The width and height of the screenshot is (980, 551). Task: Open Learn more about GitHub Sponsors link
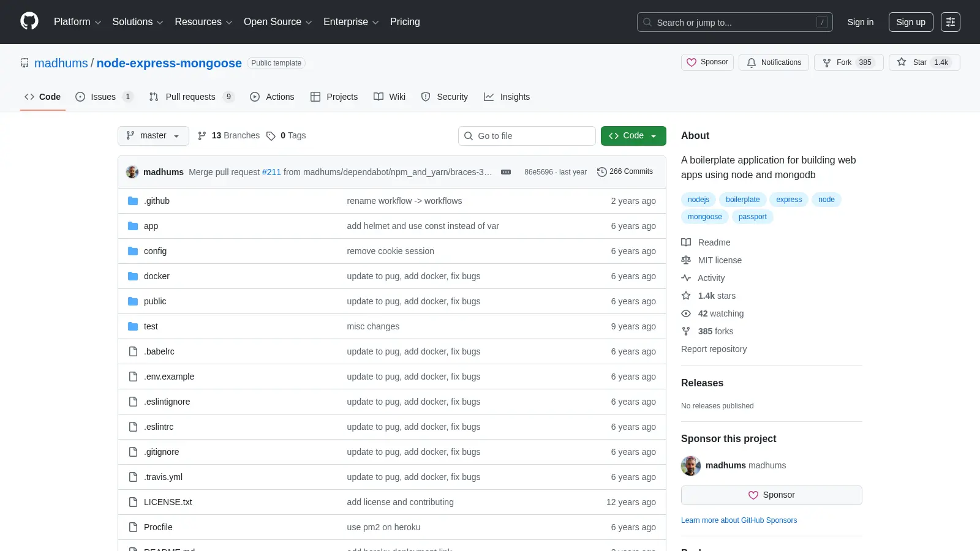click(739, 520)
